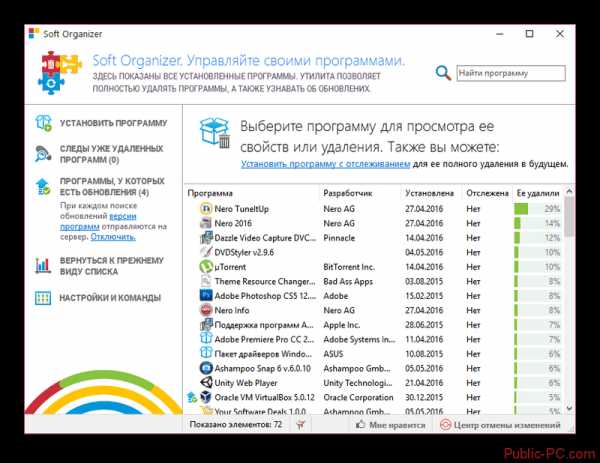Select the 'Поддержка программ A...' row
The height and width of the screenshot is (463, 600).
[x=374, y=324]
